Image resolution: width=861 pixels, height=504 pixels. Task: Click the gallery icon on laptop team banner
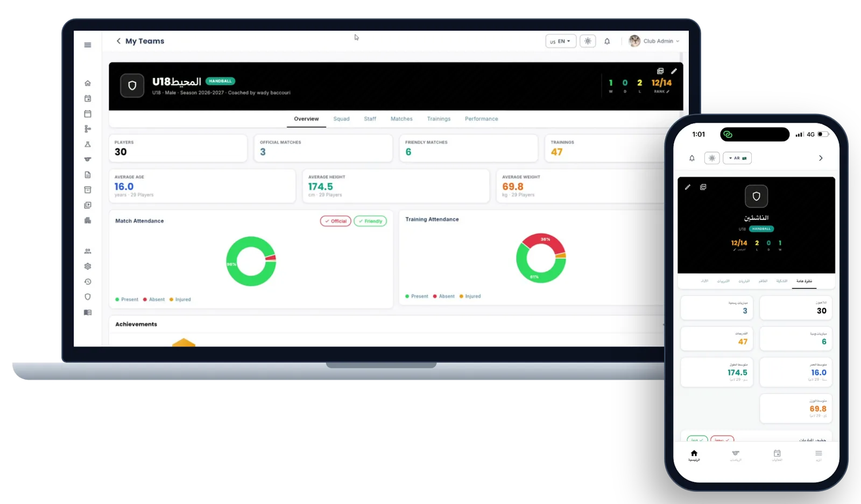point(660,71)
